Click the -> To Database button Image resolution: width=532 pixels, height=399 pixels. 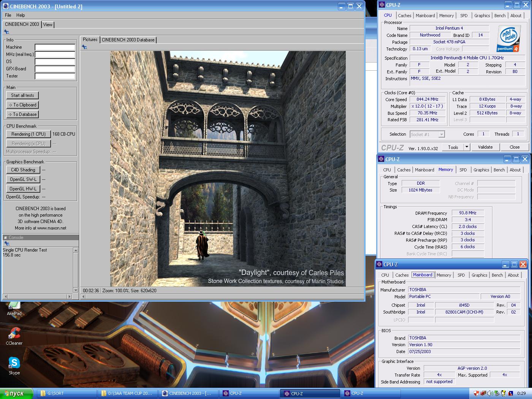click(x=22, y=114)
